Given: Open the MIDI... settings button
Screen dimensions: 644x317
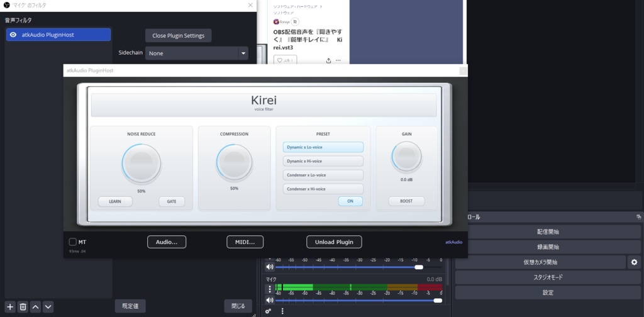Looking at the screenshot, I should [245, 242].
